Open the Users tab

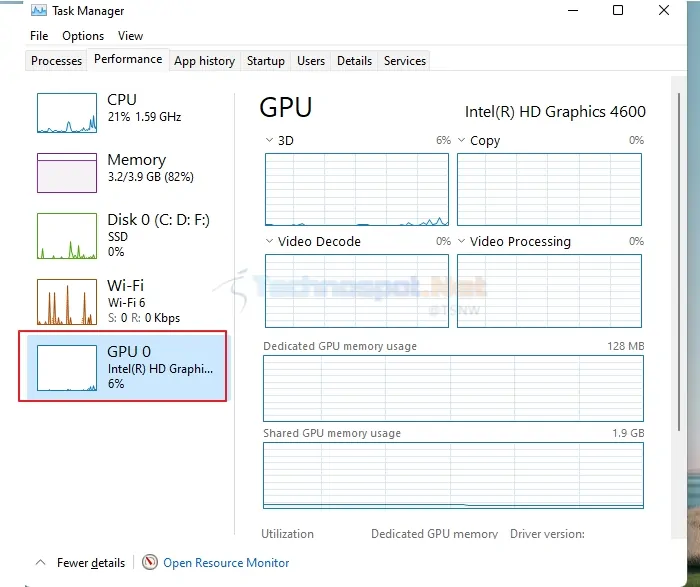(x=311, y=61)
